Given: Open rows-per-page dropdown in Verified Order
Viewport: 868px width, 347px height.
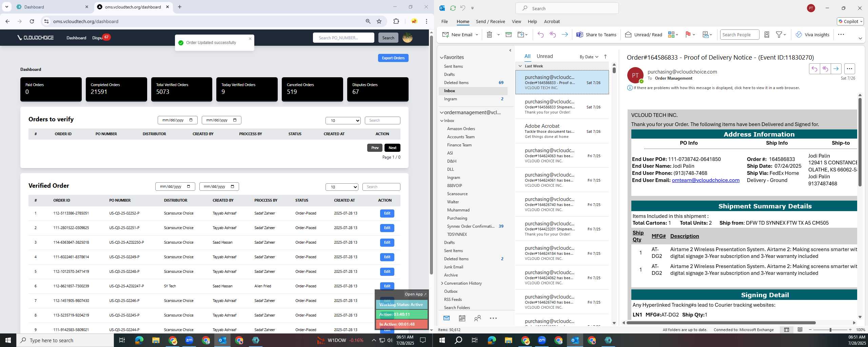Looking at the screenshot, I should (342, 187).
